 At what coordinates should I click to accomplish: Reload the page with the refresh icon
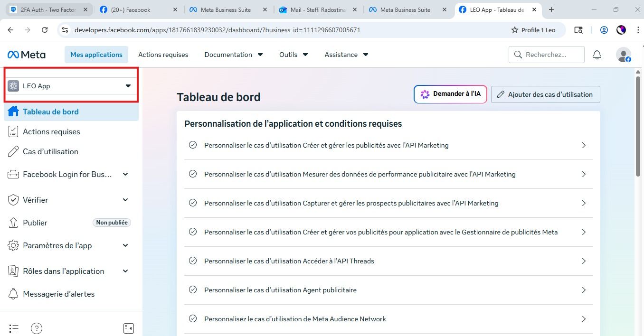point(45,30)
